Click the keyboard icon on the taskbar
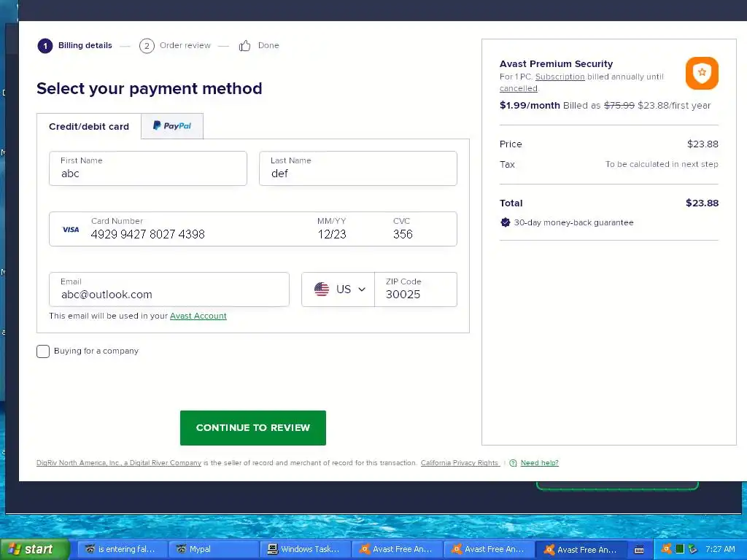The width and height of the screenshot is (747, 560). 639,550
